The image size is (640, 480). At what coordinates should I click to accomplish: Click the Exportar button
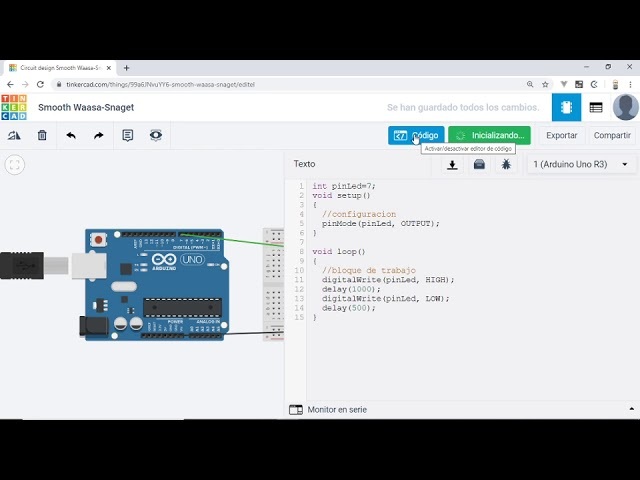tap(561, 135)
